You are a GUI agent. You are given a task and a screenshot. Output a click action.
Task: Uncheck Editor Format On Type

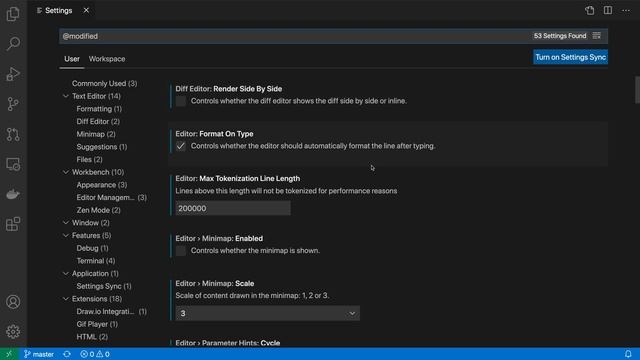pyautogui.click(x=180, y=146)
